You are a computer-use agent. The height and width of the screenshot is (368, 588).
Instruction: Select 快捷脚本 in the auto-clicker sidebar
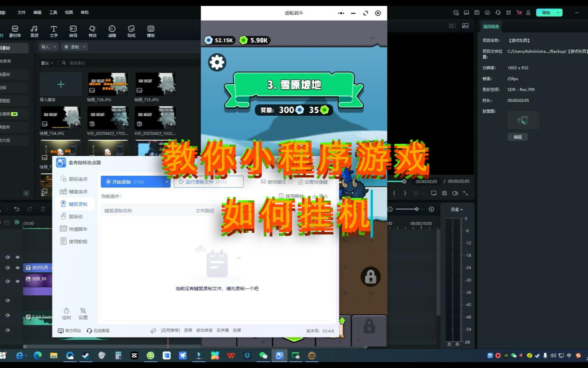tap(74, 229)
